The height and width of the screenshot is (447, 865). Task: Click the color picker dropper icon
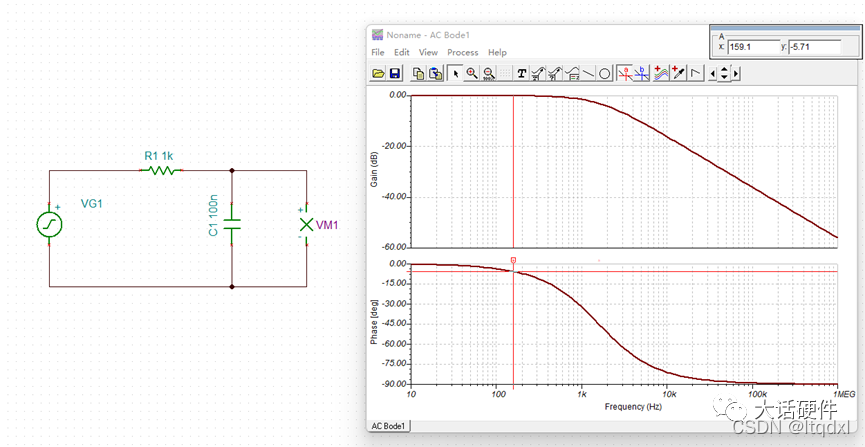pos(679,73)
